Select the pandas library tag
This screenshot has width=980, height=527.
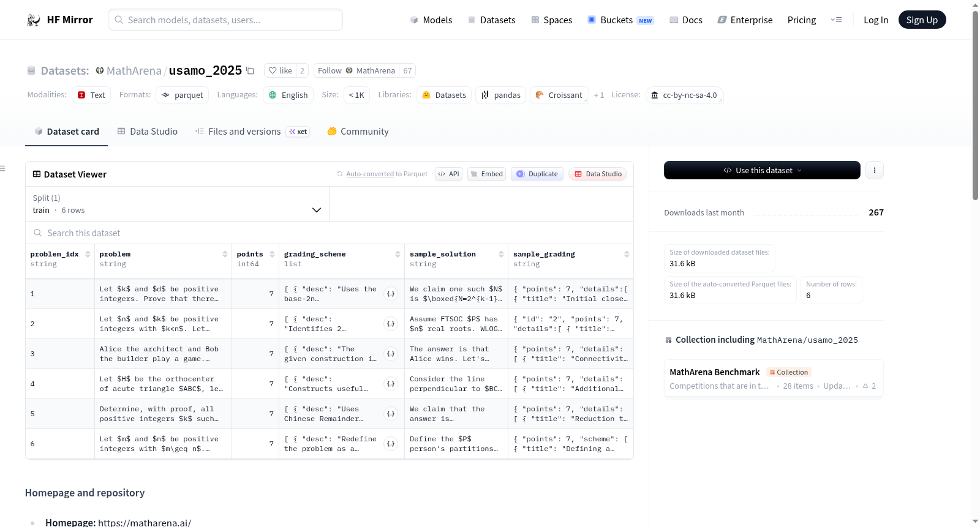[x=501, y=95]
